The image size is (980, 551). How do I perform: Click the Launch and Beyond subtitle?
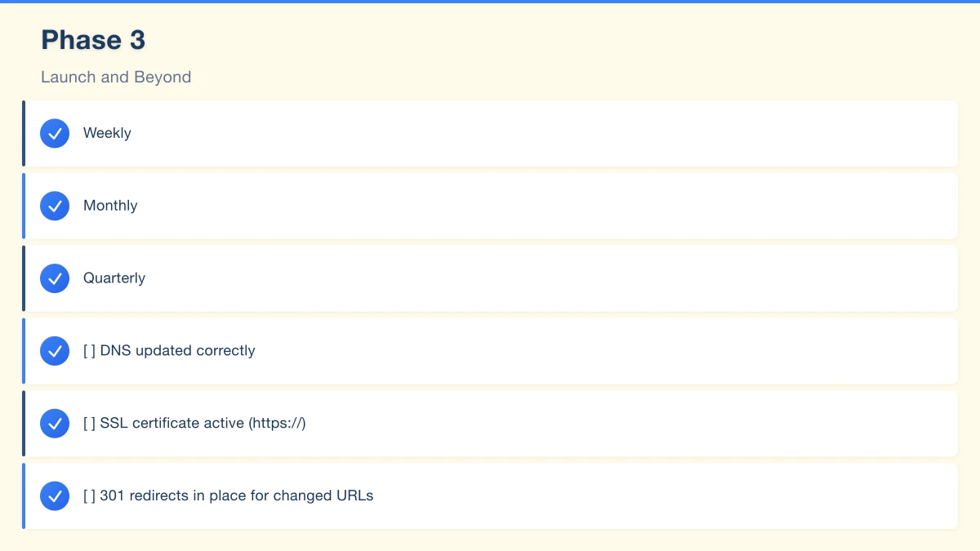tap(116, 78)
